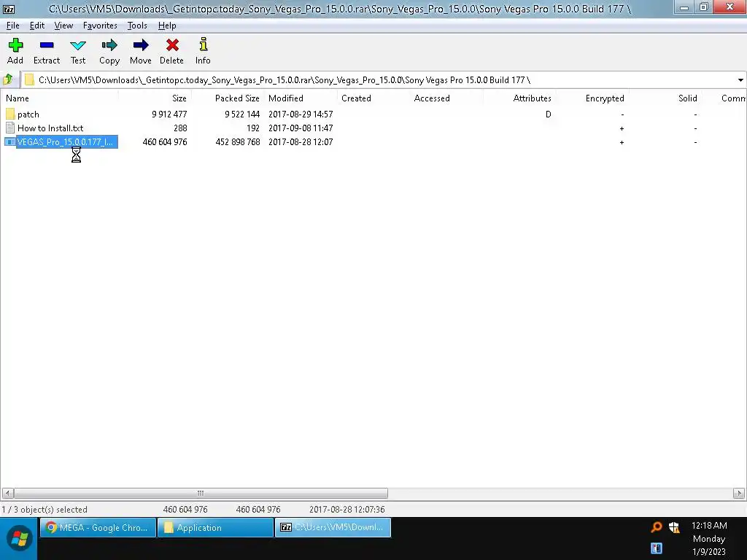Sort by Encrypted column header
This screenshot has height=560, width=747.
point(592,98)
